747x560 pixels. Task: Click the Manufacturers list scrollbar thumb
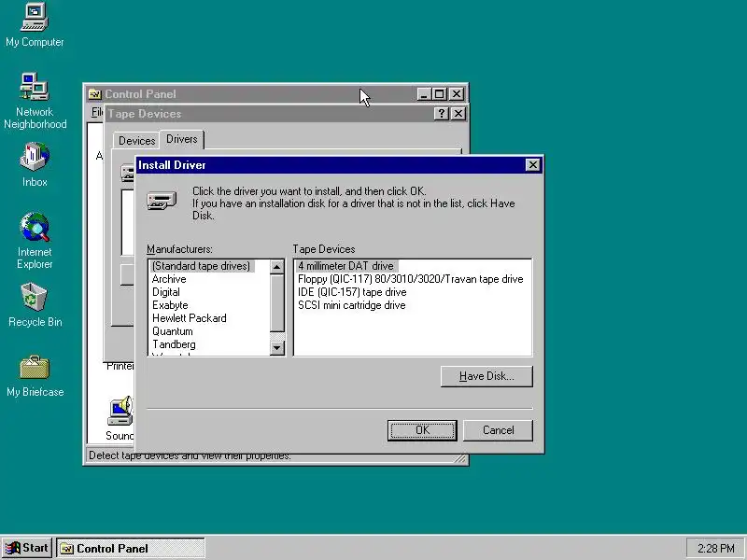tap(276, 302)
